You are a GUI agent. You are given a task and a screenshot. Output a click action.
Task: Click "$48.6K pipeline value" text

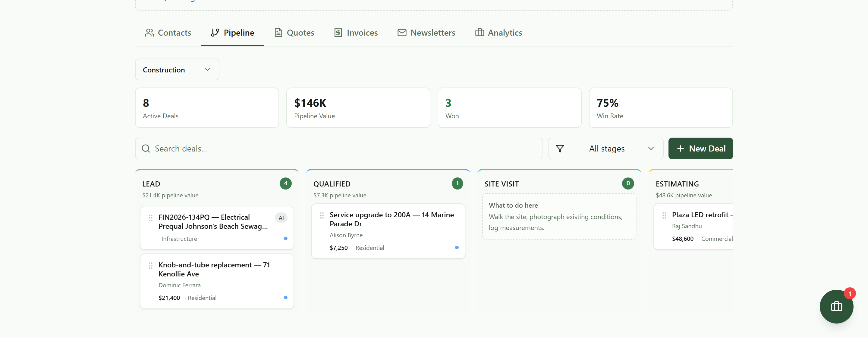coord(684,195)
